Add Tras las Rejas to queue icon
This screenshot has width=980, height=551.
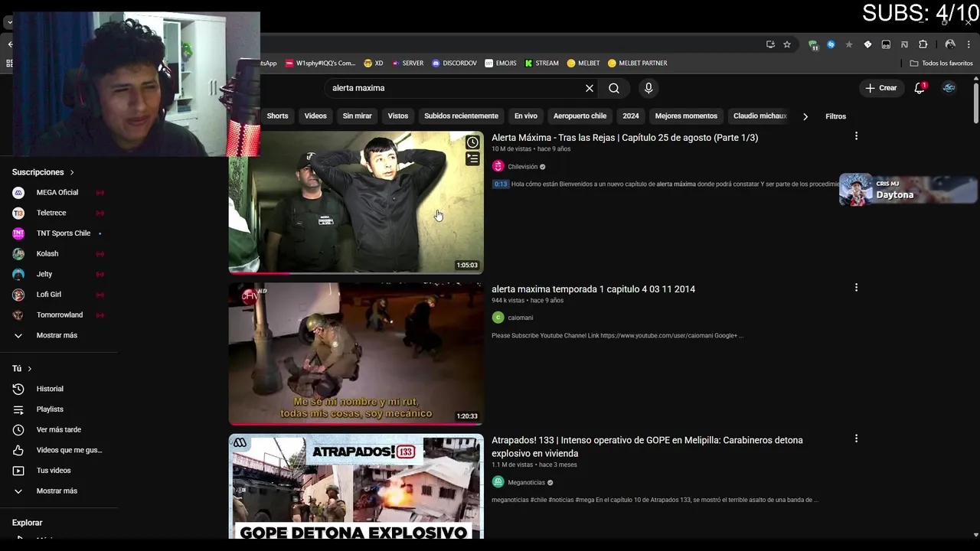click(472, 159)
